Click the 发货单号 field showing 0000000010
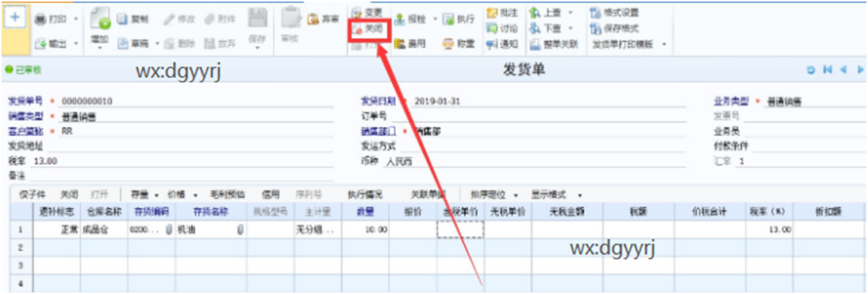This screenshot has width=868, height=294. tap(196, 102)
